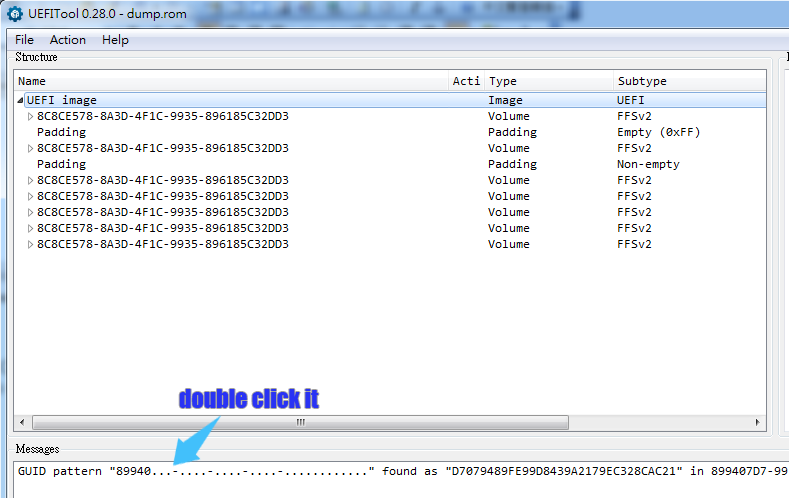Expand the last volume in the tree
The height and width of the screenshot is (498, 789).
(30, 244)
